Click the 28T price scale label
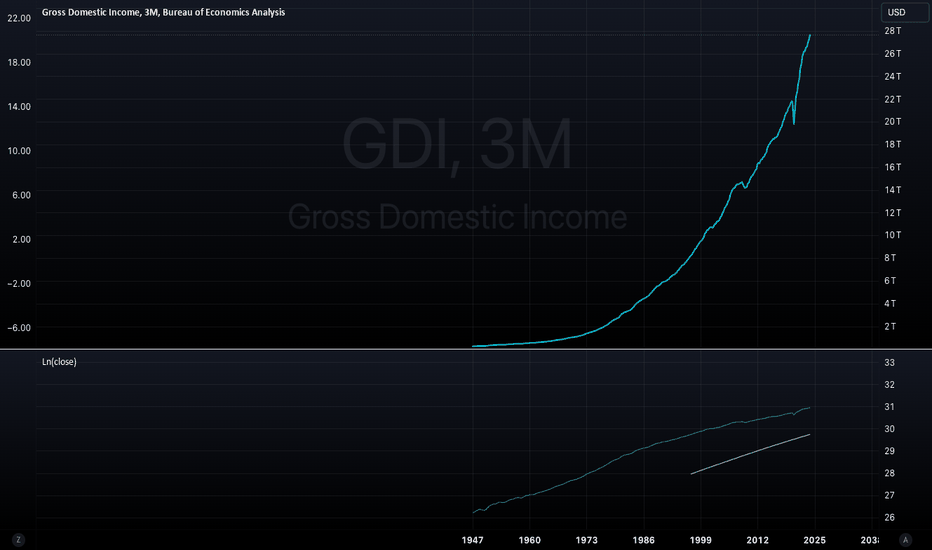Image resolution: width=932 pixels, height=550 pixels. 893,31
